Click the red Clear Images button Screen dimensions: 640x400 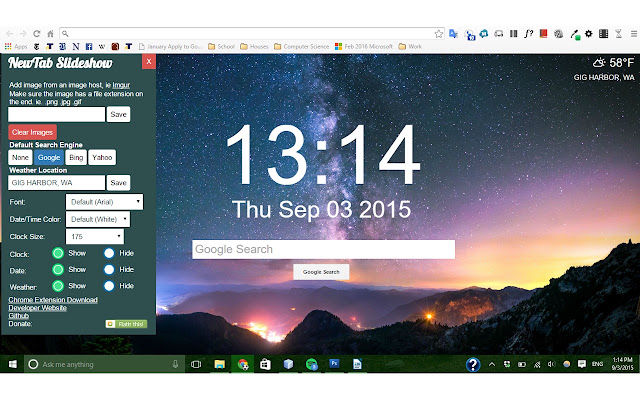(32, 132)
